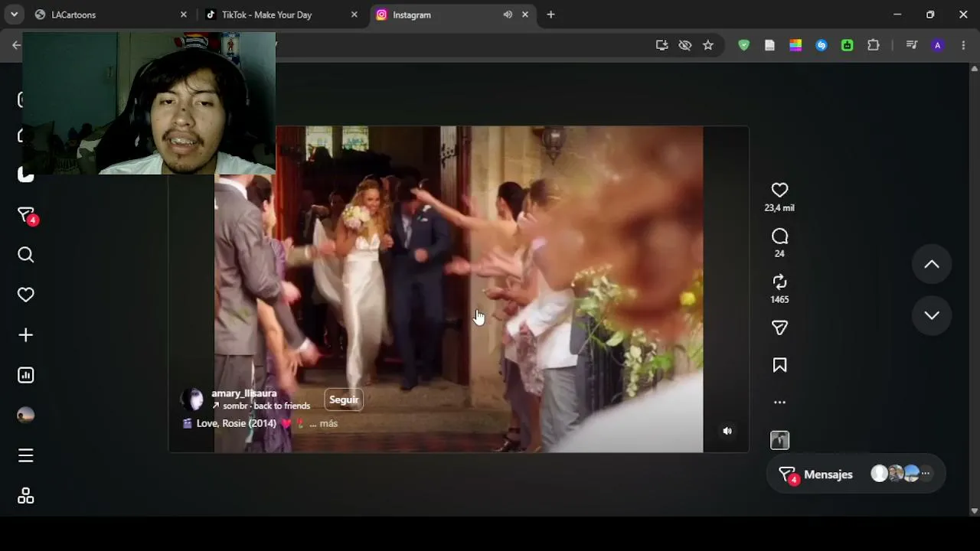980x551 pixels.
Task: Open the Meta apps icon below the menu
Action: pyautogui.click(x=25, y=496)
